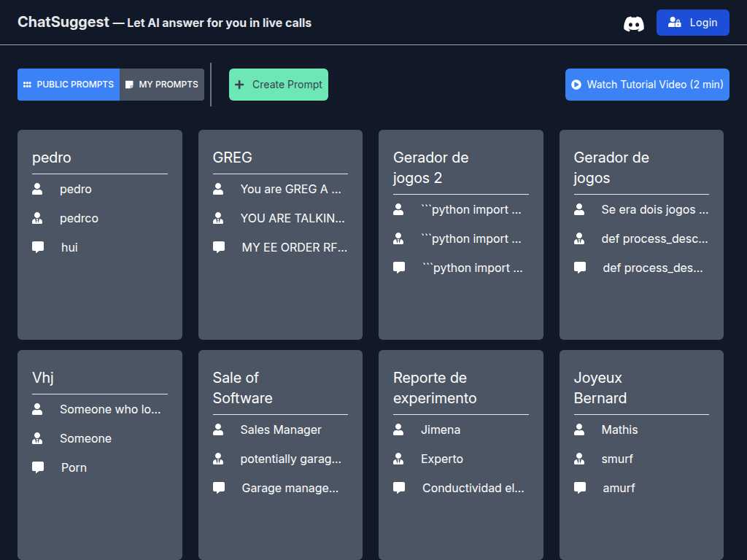Screen dimensions: 747x560
Task: Click the chat icon beside 'Conductividad el...'
Action: 399,488
